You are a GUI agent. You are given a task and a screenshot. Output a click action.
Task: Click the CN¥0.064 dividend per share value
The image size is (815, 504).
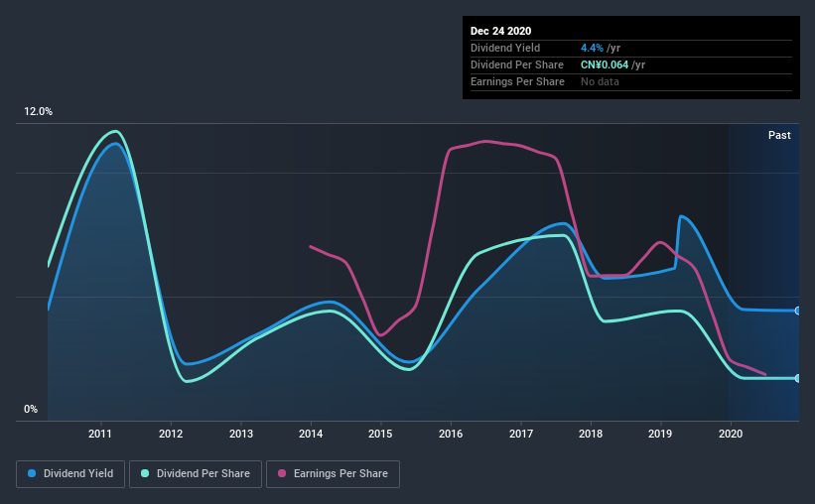point(605,64)
